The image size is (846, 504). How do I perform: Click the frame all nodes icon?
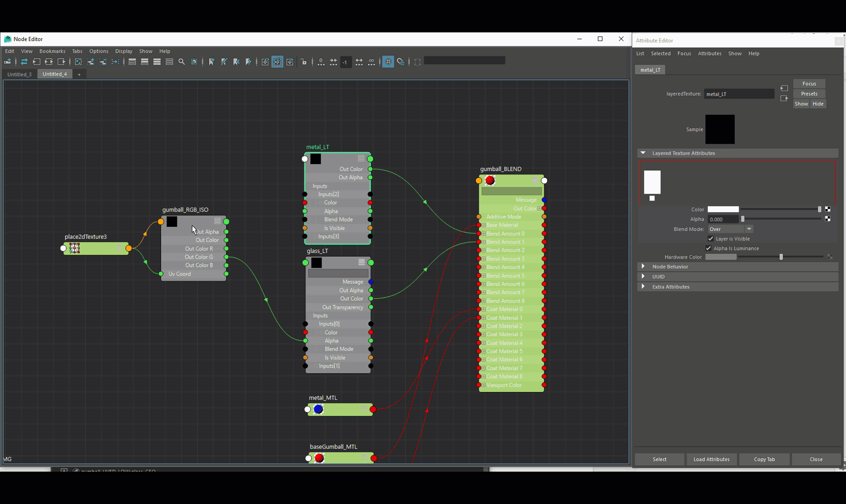[78, 62]
